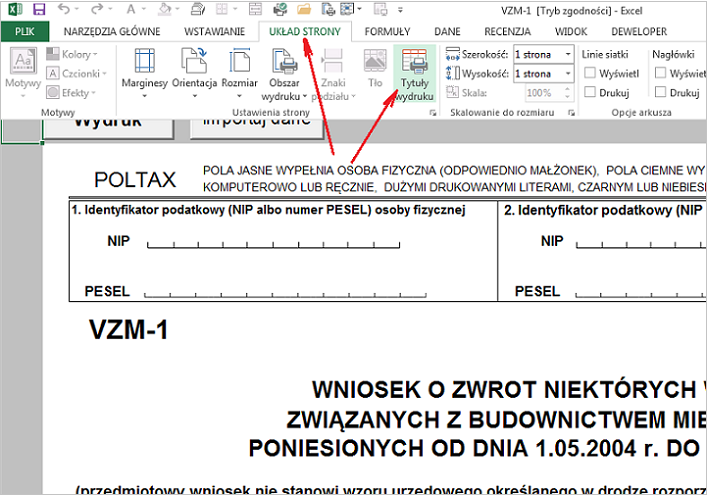The image size is (707, 495).
Task: Click the Tło background image icon
Action: [x=375, y=61]
